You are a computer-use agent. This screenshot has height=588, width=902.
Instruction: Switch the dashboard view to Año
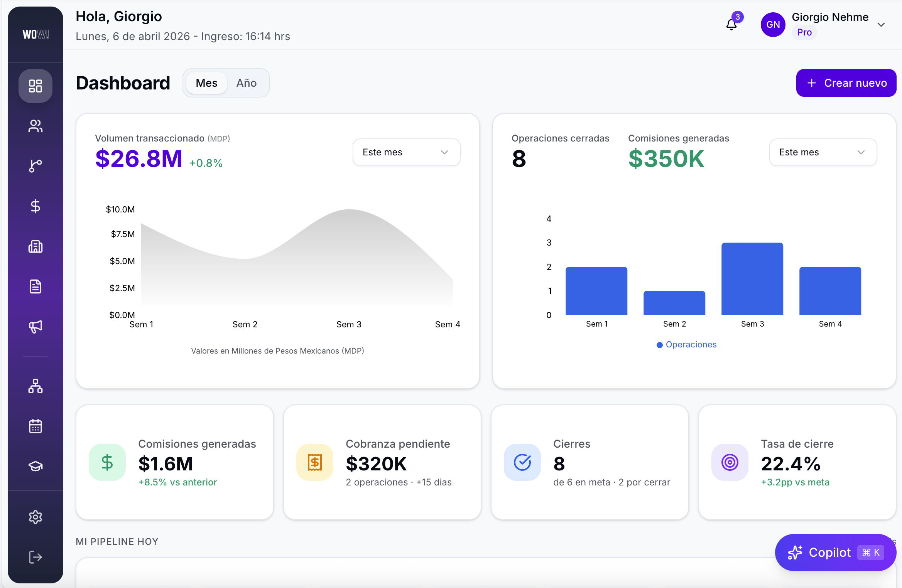[247, 83]
